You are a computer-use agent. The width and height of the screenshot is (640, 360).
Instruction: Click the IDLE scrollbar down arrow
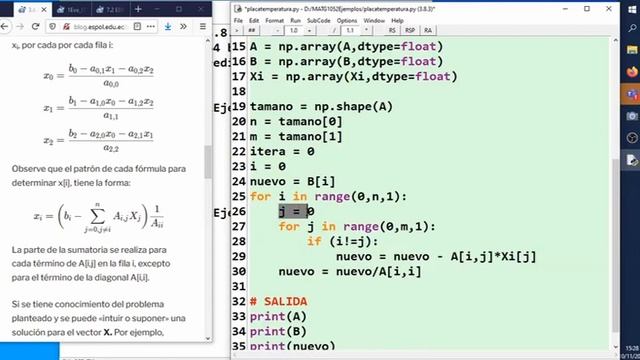coord(616,347)
